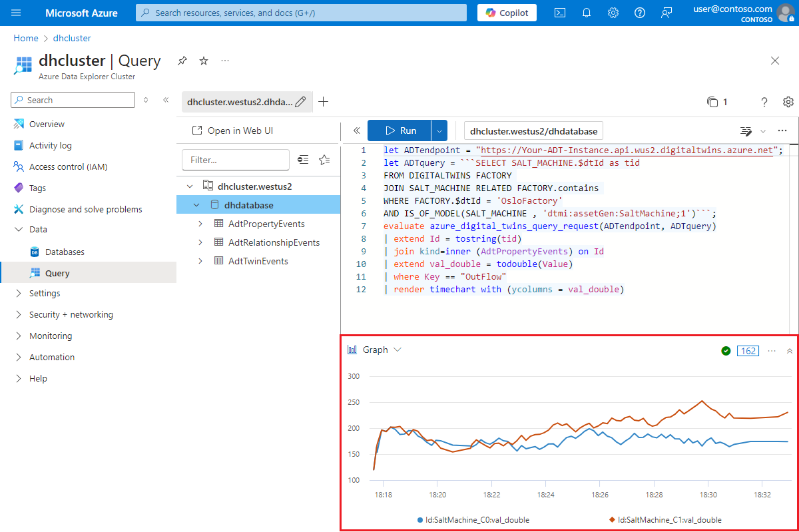Open the copy tabs icon showing 1
The image size is (799, 532).
tap(718, 102)
